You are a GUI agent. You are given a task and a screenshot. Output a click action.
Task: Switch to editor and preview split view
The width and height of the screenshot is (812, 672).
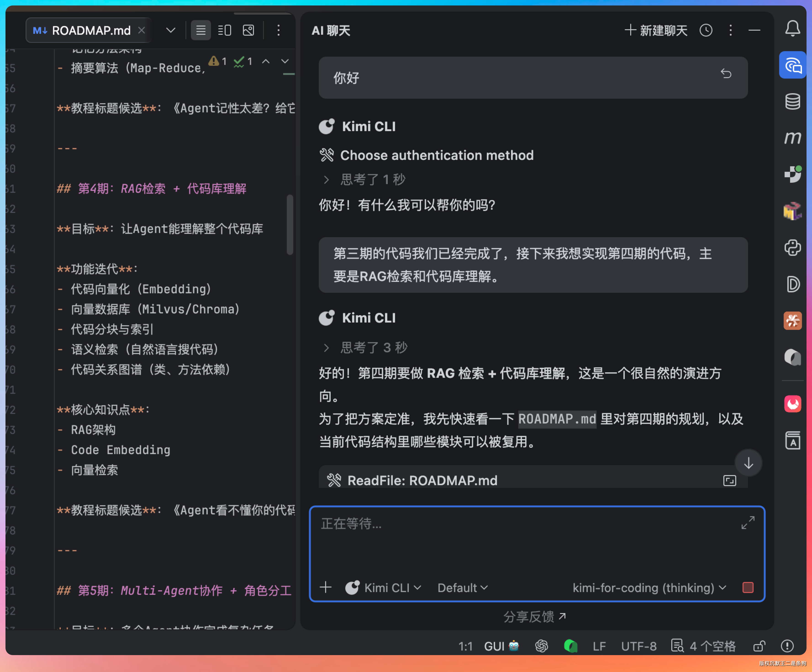(225, 30)
